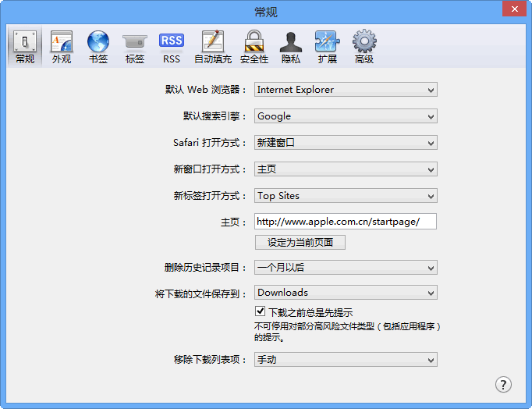Click the Safari 打开方式 label
Viewport: 532px width, 409px height.
point(210,143)
